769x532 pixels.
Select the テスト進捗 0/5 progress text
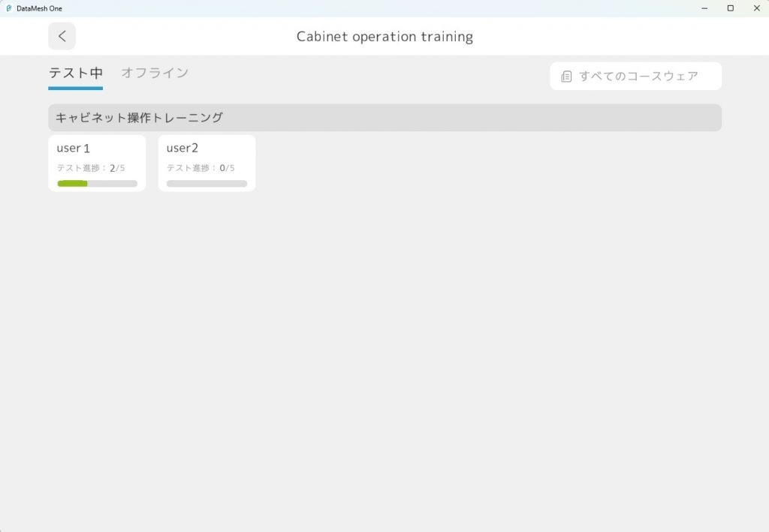201,168
